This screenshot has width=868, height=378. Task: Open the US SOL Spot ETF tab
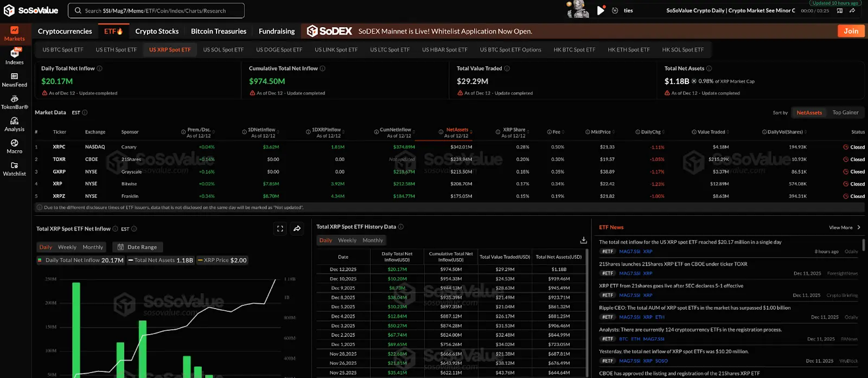click(x=223, y=49)
